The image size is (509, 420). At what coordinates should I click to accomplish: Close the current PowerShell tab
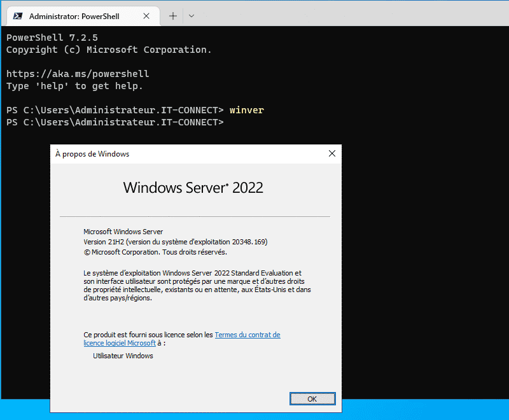(148, 15)
